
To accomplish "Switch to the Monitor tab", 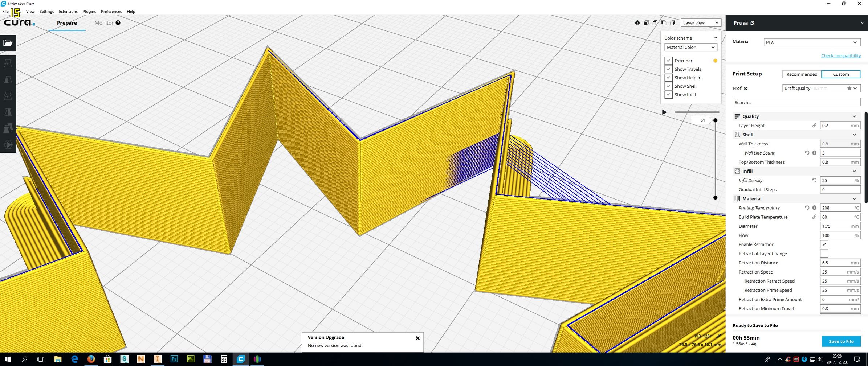I will (104, 23).
